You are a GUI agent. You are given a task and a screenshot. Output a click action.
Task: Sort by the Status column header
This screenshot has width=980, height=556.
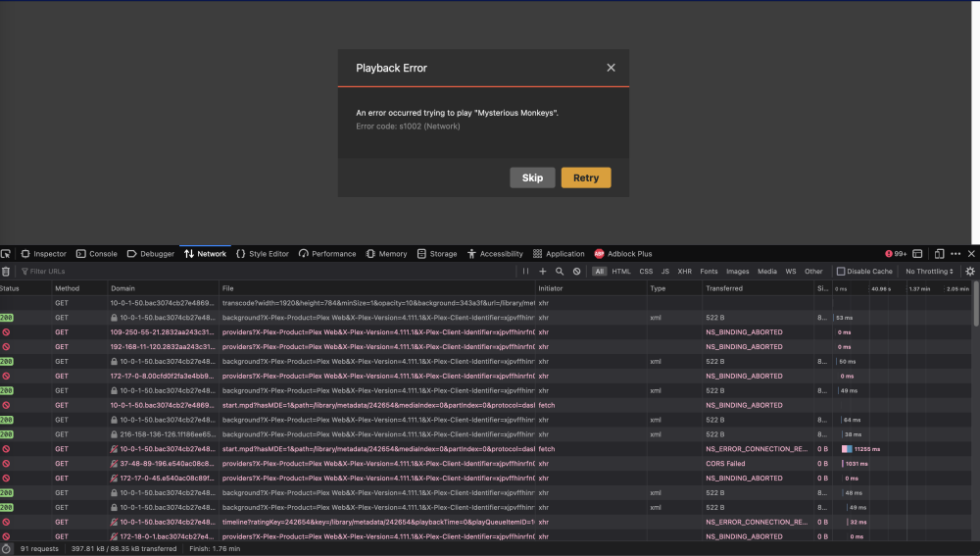25,288
